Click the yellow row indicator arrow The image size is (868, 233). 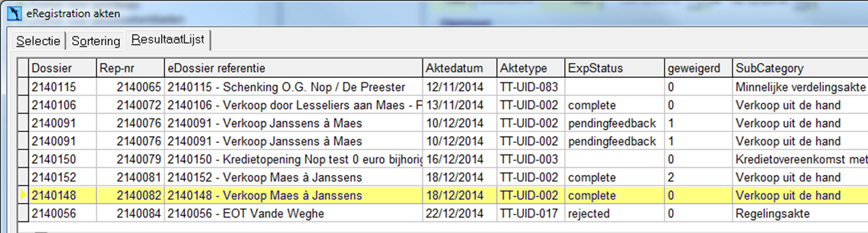24,195
